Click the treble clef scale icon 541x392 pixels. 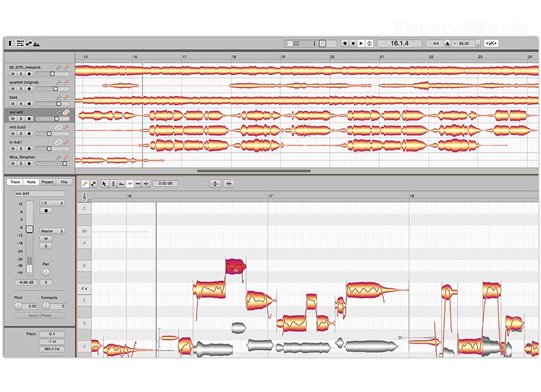84,197
